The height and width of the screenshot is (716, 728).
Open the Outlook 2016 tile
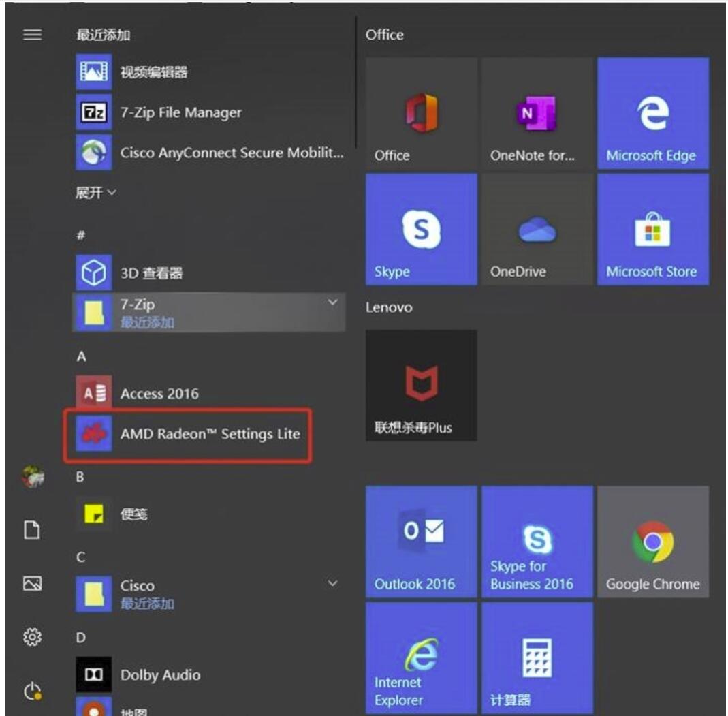point(421,542)
